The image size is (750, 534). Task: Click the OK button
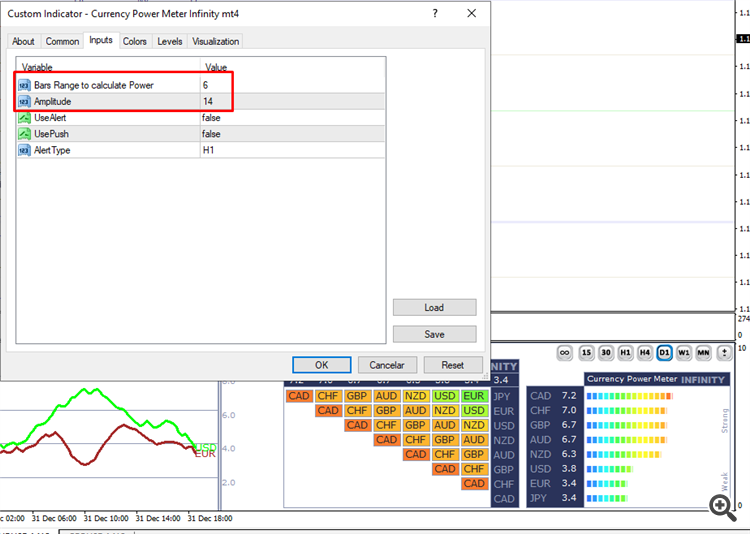click(x=321, y=365)
